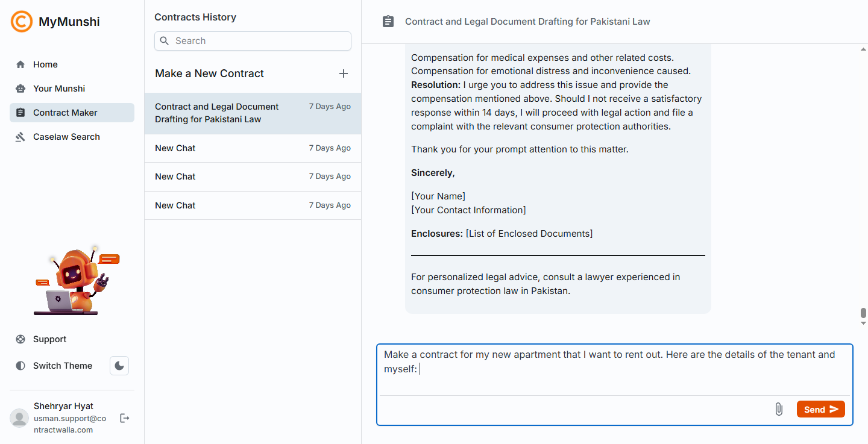The height and width of the screenshot is (444, 868).
Task: Click the clipboard icon in chat header
Action: [388, 22]
